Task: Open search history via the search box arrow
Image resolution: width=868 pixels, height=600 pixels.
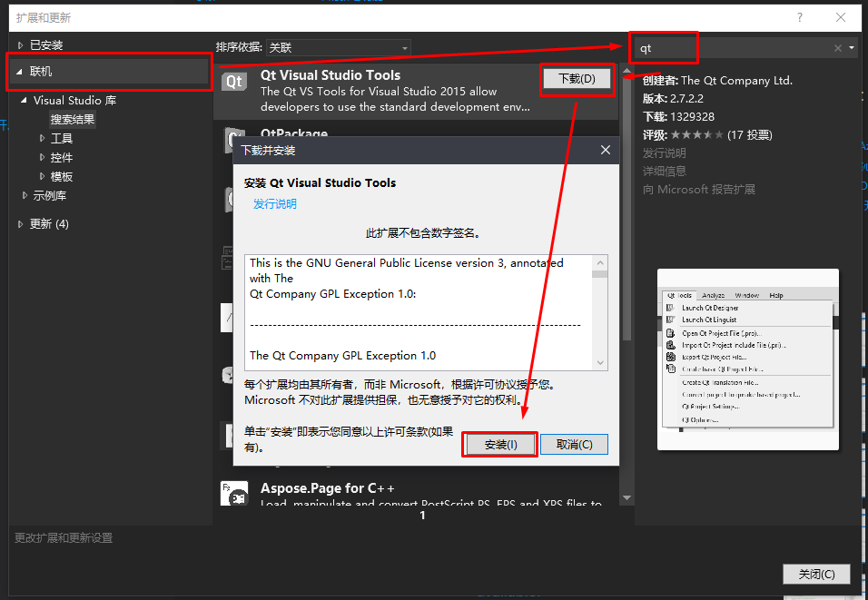Action: tap(852, 46)
